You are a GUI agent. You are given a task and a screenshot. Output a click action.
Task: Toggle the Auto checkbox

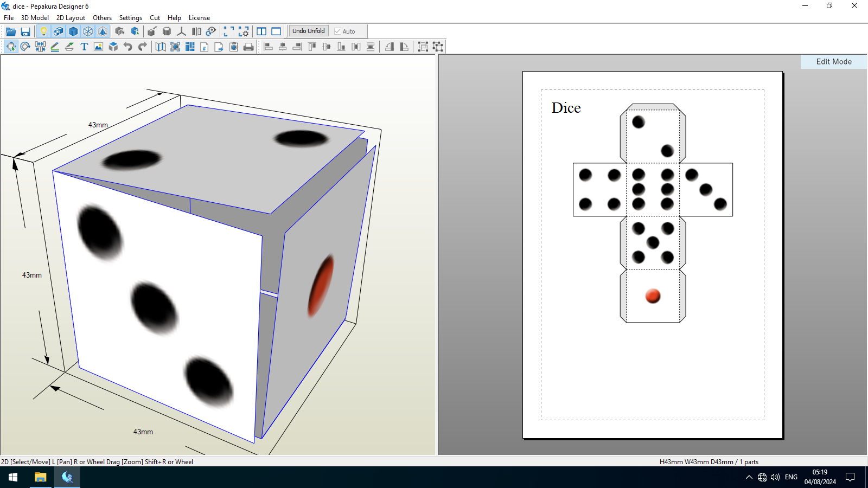337,31
